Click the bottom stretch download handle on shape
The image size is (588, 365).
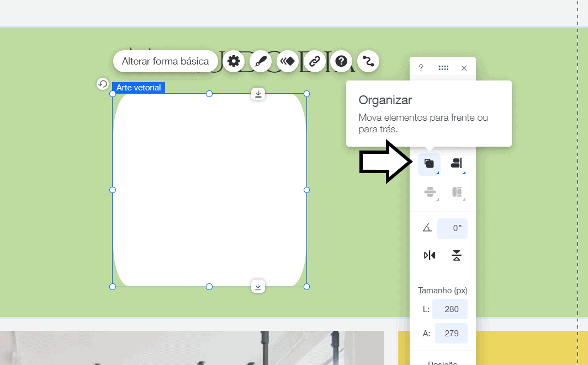click(258, 286)
